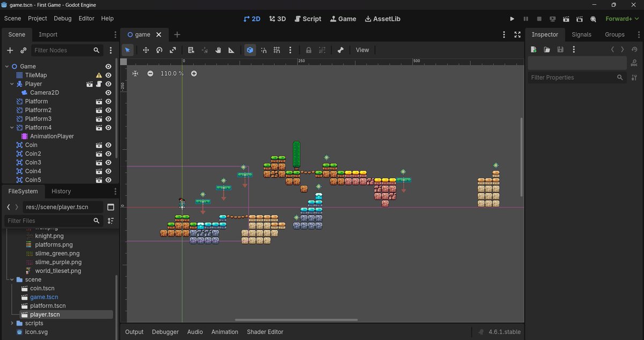Toggle visibility of Coin3
This screenshot has height=340, width=644.
108,162
